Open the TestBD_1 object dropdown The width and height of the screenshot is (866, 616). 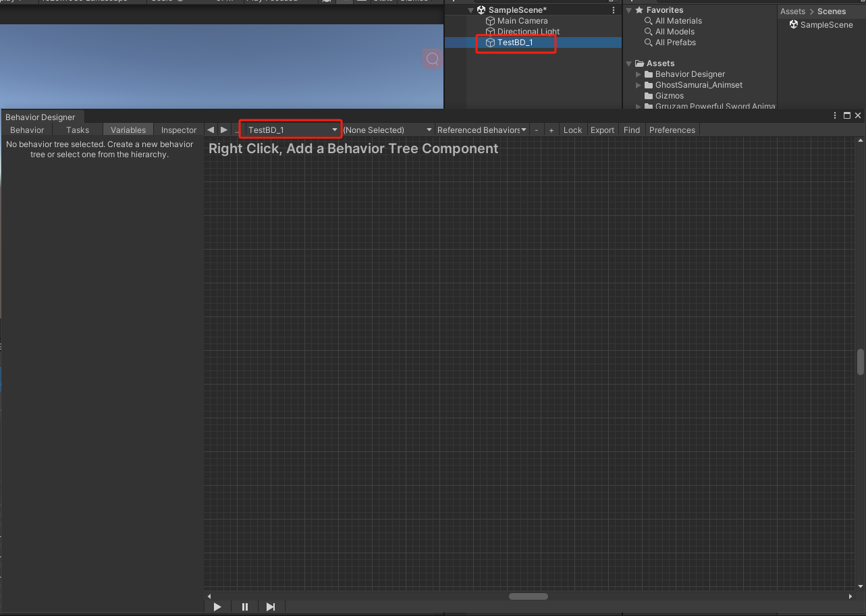tap(292, 130)
